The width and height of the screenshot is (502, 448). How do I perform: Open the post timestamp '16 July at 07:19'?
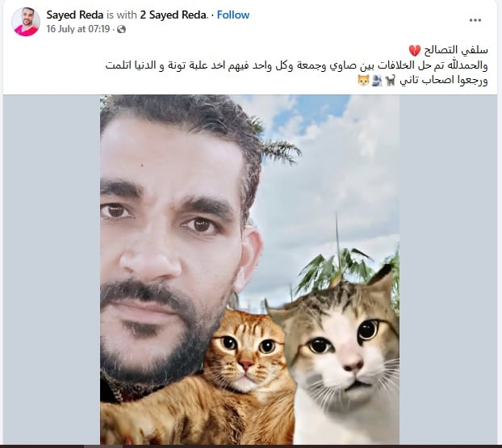click(x=78, y=29)
